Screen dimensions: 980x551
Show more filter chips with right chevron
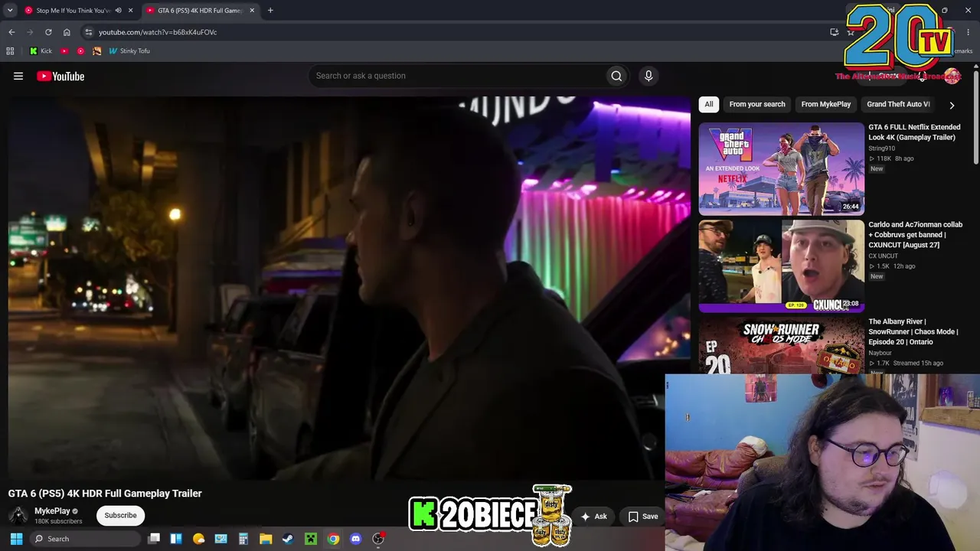[x=952, y=105]
